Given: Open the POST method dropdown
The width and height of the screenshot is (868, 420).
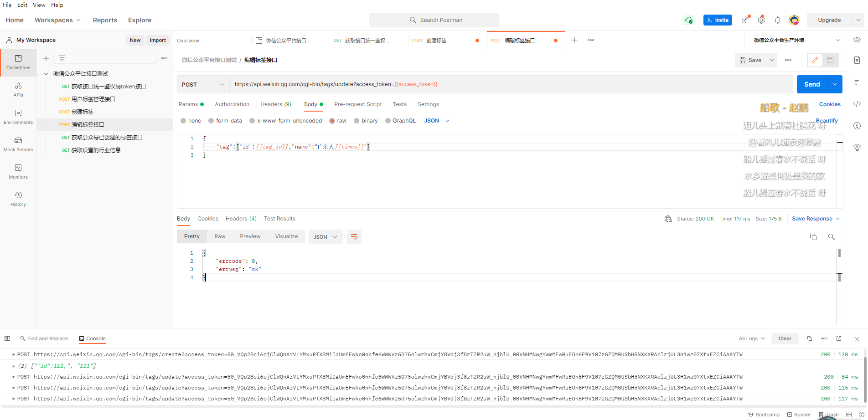Looking at the screenshot, I should click(203, 84).
